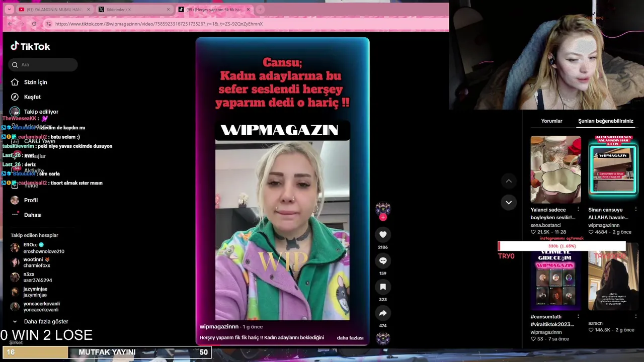Image resolution: width=644 pixels, height=362 pixels.
Task: Open the Sizin İçin home feed
Action: point(29,82)
